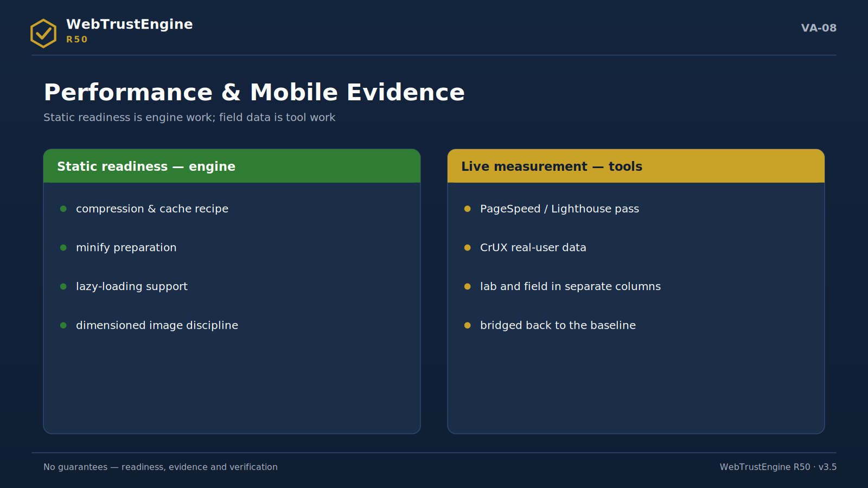Click the VA-08 slide code
This screenshot has width=868, height=488.
tap(819, 28)
